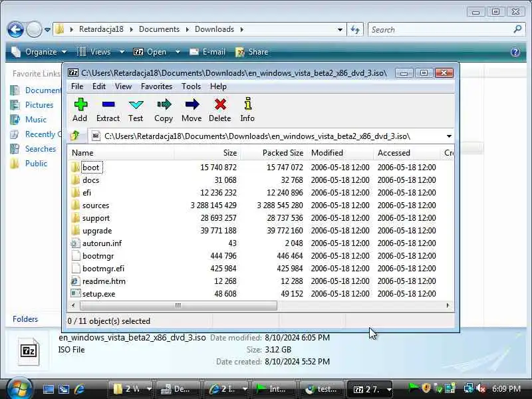Open the Tools menu
Image resolution: width=532 pixels, height=399 pixels.
(191, 86)
